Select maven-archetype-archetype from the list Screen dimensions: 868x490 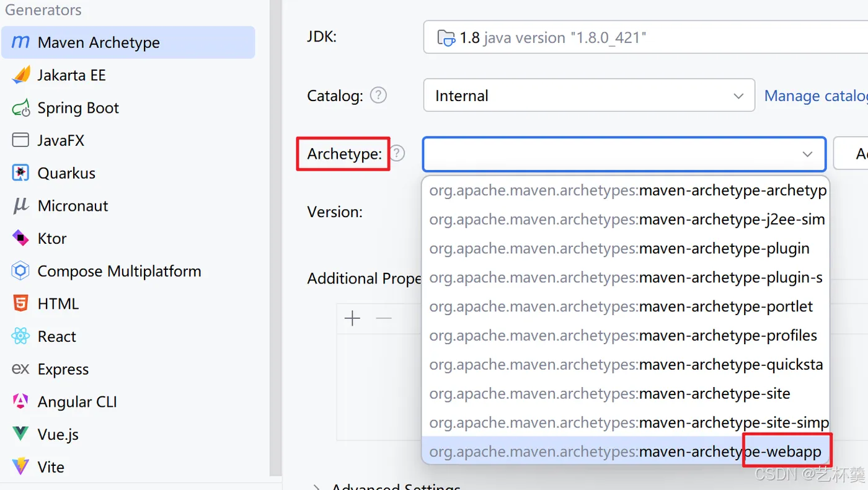pos(626,190)
